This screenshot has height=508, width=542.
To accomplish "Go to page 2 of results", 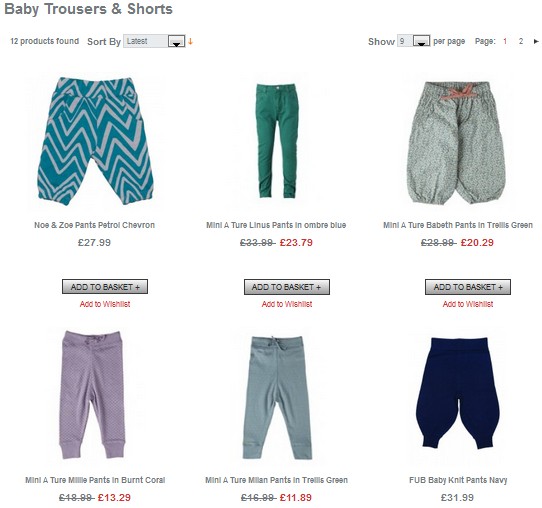I will click(x=521, y=41).
